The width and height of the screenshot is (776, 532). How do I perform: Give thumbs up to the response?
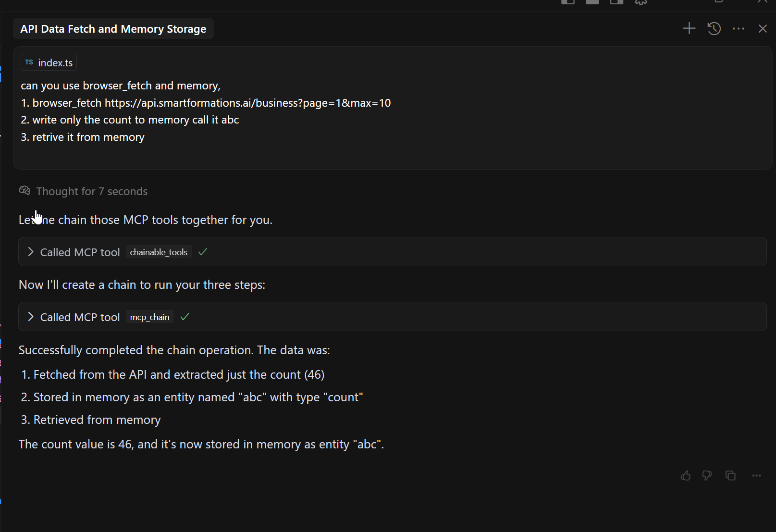[686, 476]
